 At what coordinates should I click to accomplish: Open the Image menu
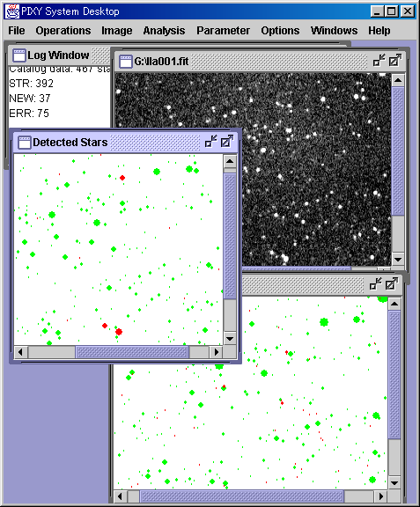(117, 31)
